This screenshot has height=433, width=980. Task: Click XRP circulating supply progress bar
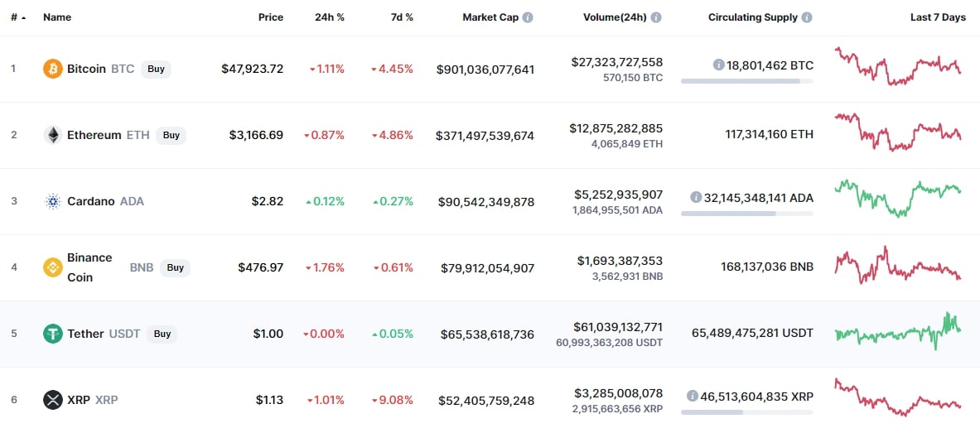[747, 412]
